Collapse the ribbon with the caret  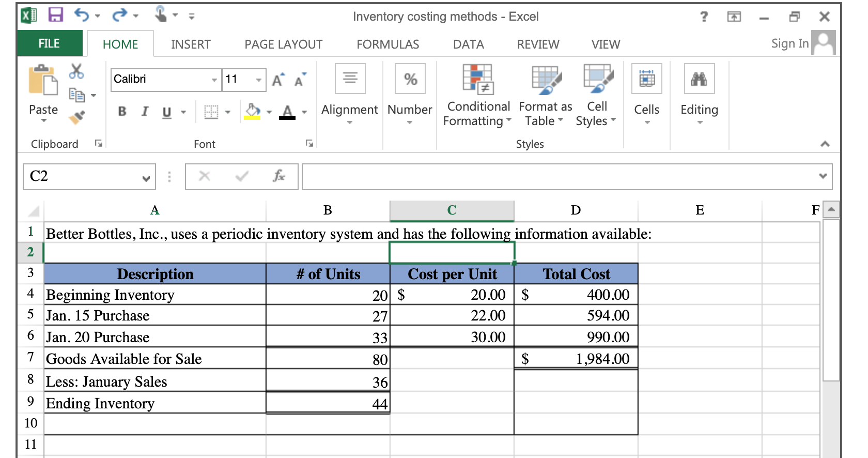825,144
